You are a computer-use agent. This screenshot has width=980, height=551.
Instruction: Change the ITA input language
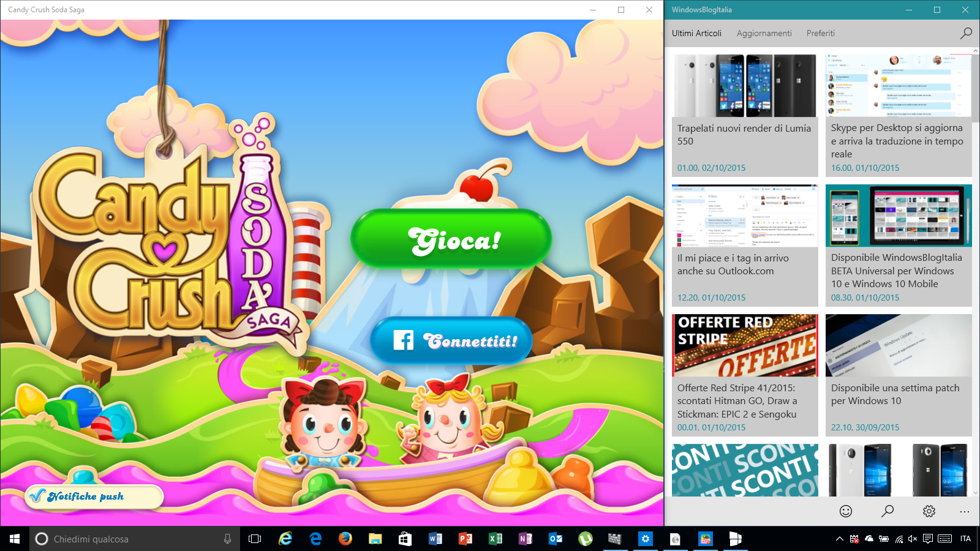(x=965, y=539)
